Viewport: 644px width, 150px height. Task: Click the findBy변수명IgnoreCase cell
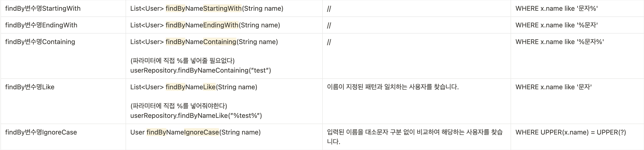click(63, 137)
